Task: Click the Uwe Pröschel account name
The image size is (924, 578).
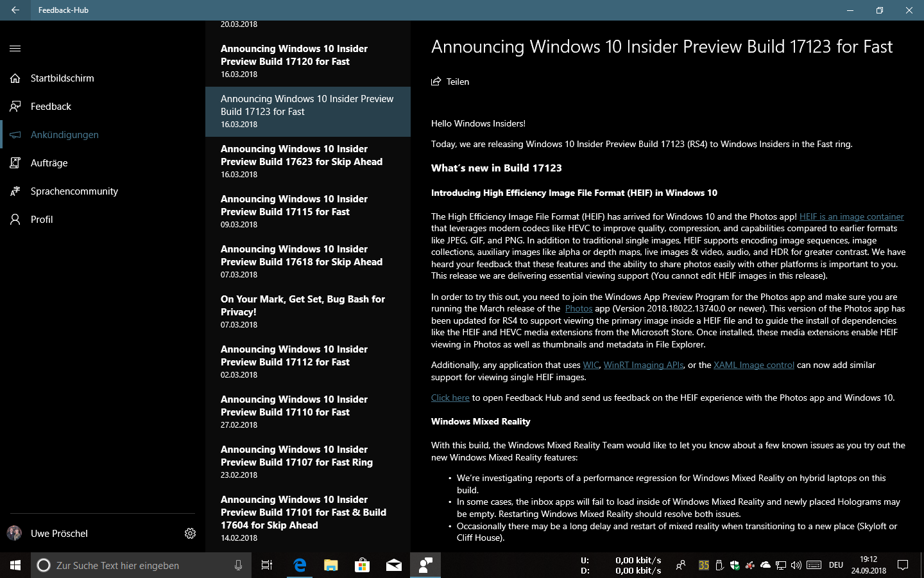Action: click(x=59, y=533)
